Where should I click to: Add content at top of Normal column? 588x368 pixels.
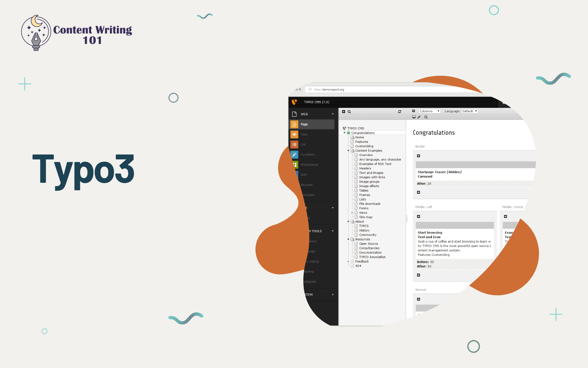[418, 299]
